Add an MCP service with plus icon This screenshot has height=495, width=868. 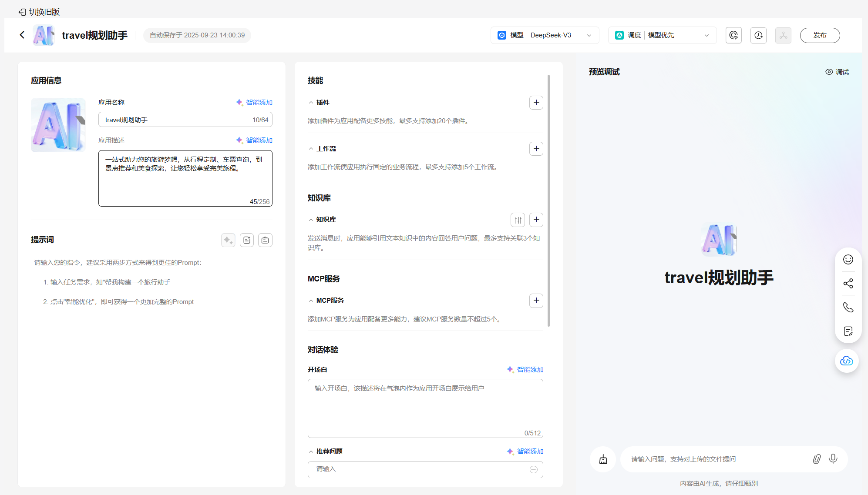(536, 301)
